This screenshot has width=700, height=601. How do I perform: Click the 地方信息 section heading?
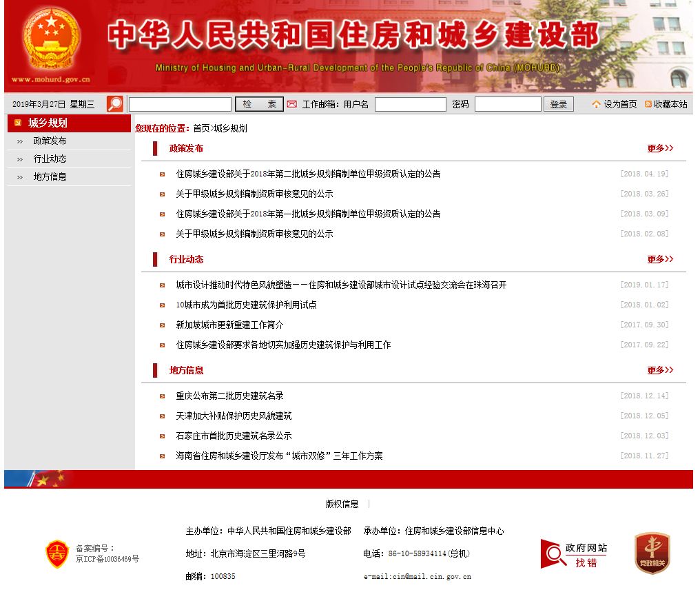[x=186, y=370]
